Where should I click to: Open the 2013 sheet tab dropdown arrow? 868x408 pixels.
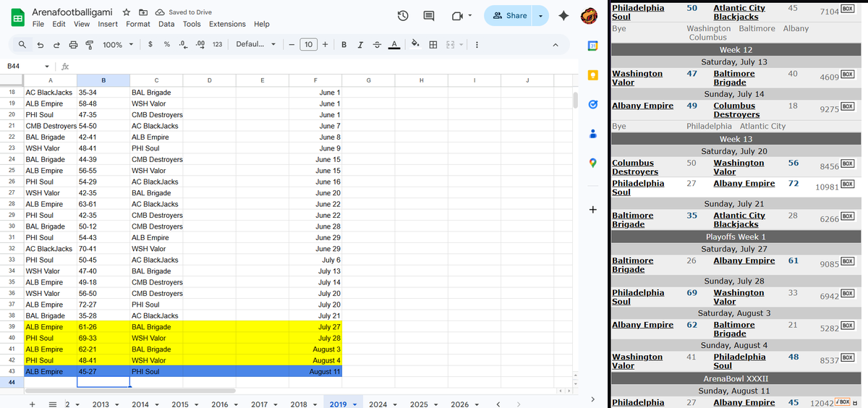tap(116, 404)
